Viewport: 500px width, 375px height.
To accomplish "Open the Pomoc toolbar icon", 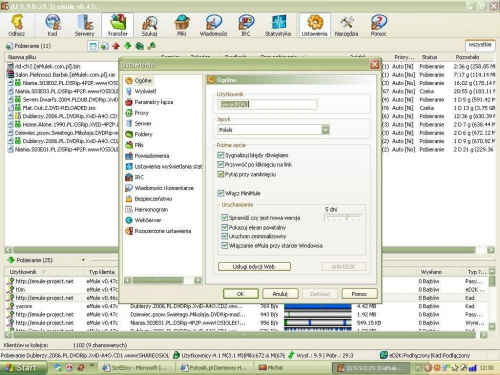I will [378, 25].
